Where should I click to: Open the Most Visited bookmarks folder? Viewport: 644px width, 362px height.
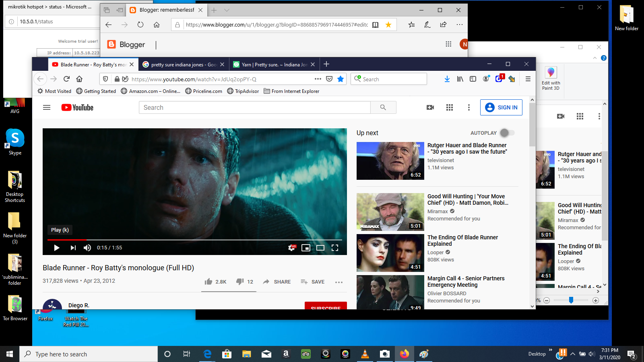point(54,91)
